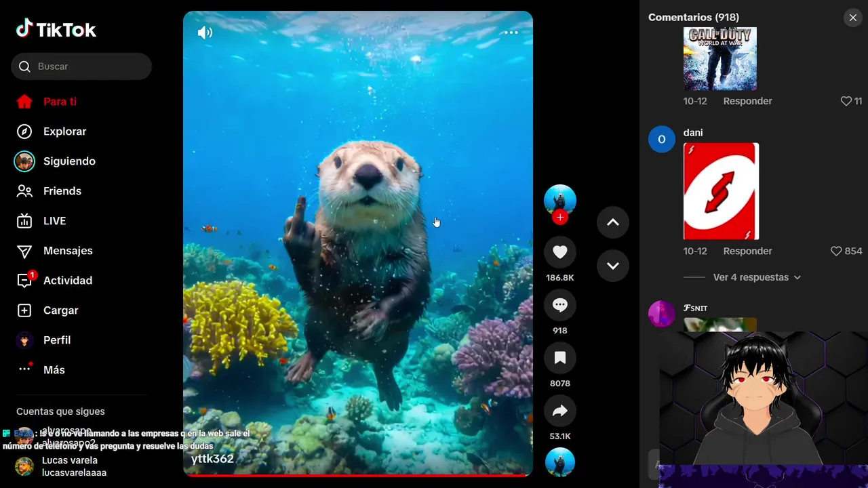Click the TikTok logo

click(x=56, y=29)
